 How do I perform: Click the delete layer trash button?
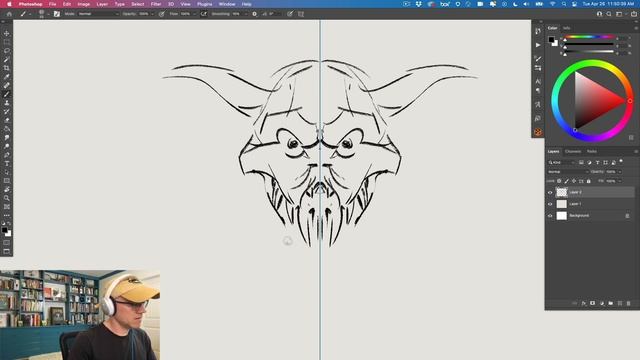629,303
